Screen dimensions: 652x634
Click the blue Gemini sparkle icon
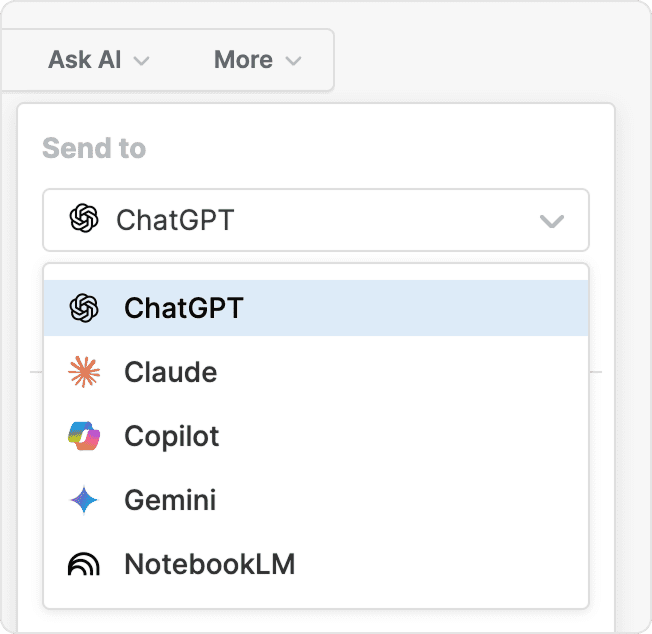(84, 500)
